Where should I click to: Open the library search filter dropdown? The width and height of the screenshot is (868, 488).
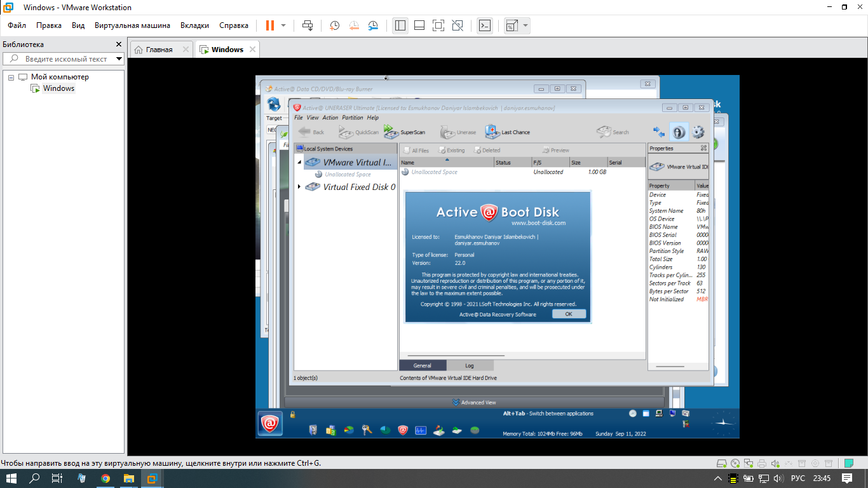pos(119,58)
